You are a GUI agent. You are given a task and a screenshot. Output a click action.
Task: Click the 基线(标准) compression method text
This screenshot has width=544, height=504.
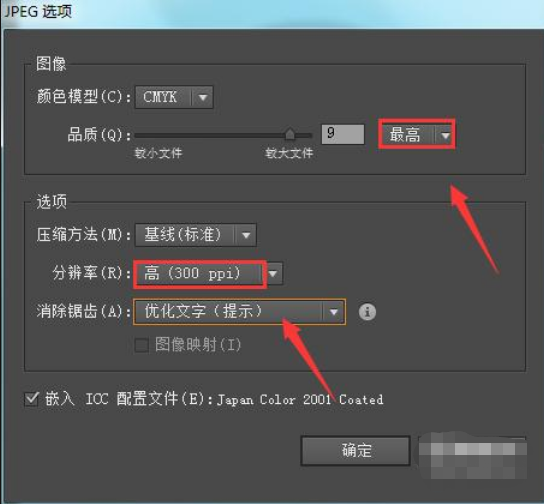tap(183, 235)
